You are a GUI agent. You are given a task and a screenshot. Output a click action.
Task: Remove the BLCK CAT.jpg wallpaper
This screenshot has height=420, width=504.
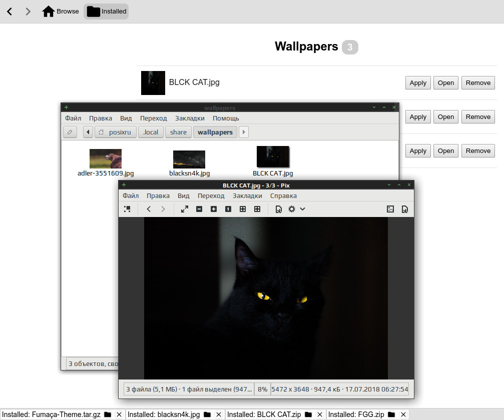(478, 83)
